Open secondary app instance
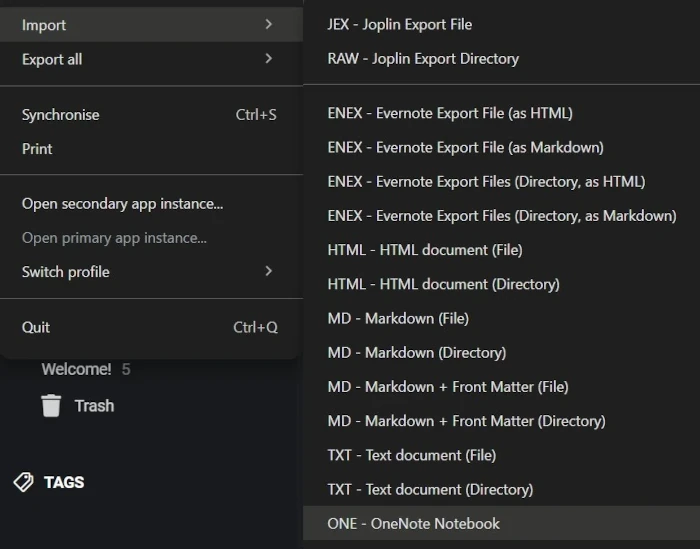Screen dimensions: 700x549 (x=151, y=204)
